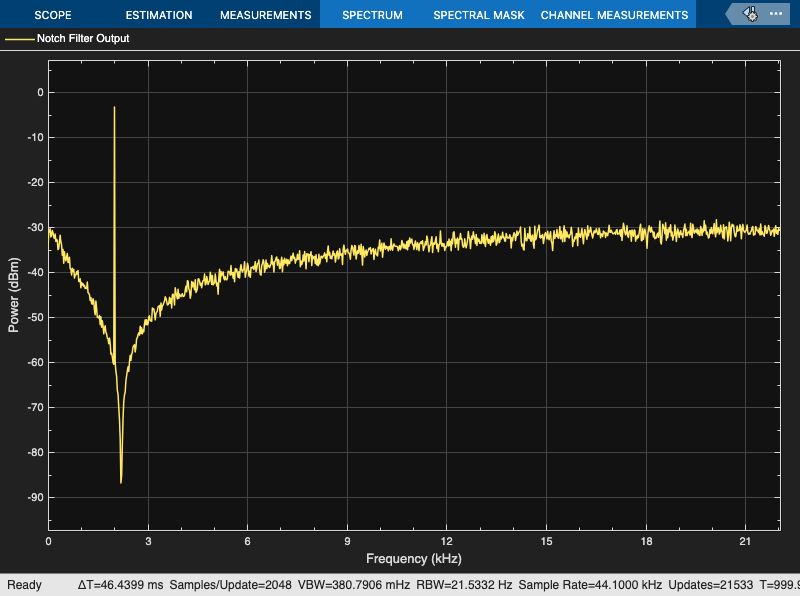
Task: Click the 21 tick label on frequency axis
Action: pyautogui.click(x=745, y=541)
